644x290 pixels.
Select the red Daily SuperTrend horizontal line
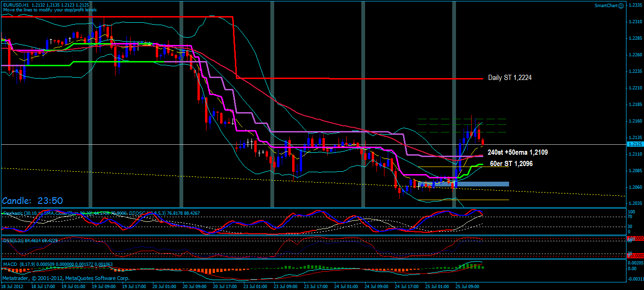click(355, 78)
